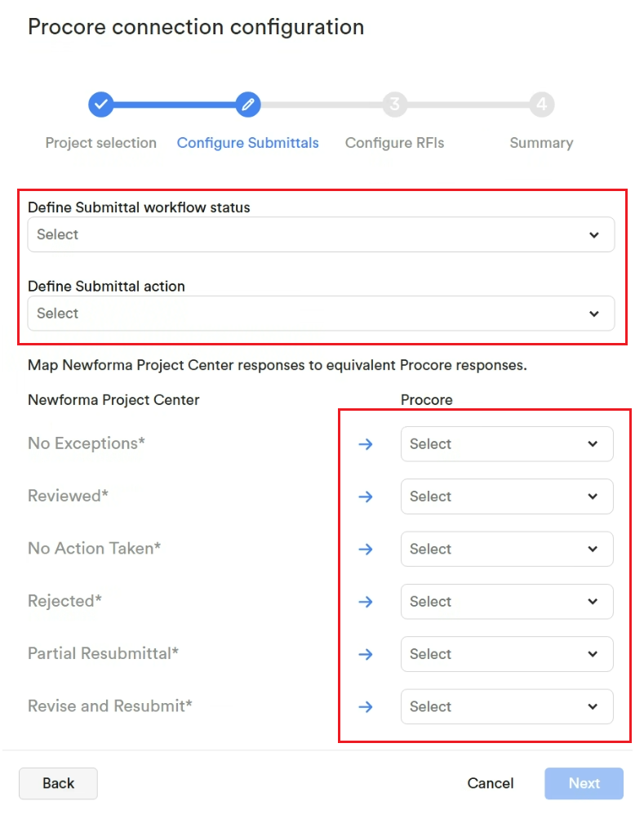This screenshot has width=644, height=819.
Task: Open the No Action Taken mapping dropdown
Action: 507,549
